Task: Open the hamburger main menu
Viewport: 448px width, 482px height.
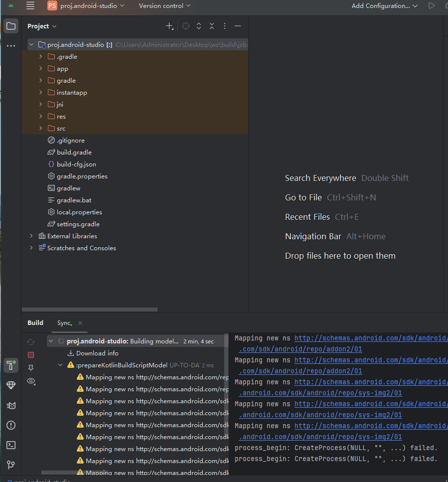Action: (x=30, y=6)
